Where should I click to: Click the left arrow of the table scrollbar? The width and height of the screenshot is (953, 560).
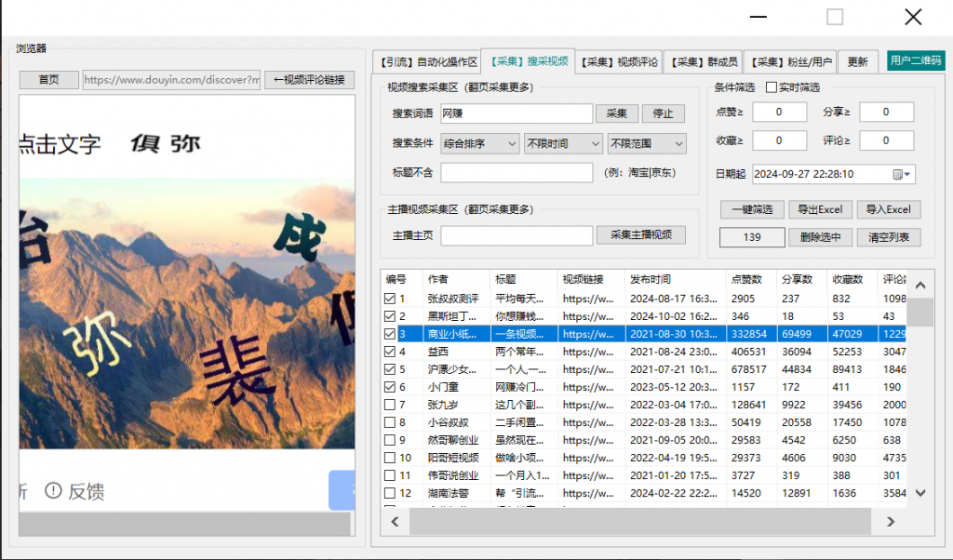point(395,522)
